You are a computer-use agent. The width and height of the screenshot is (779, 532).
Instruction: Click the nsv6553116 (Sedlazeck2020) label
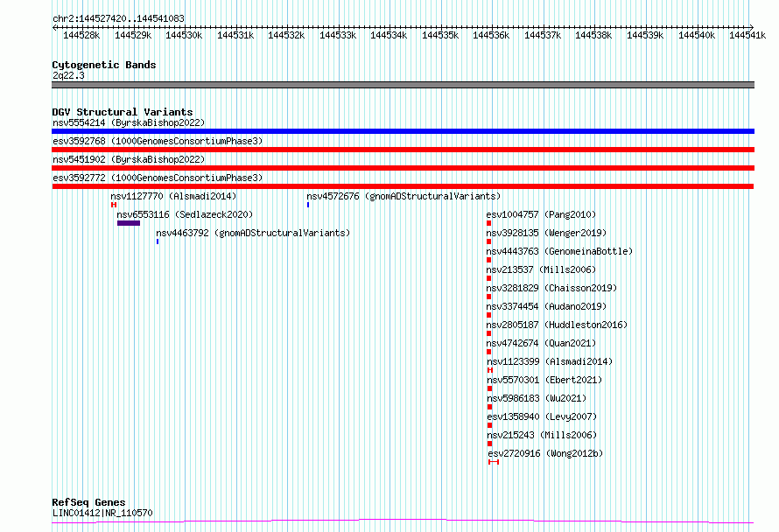click(x=185, y=214)
